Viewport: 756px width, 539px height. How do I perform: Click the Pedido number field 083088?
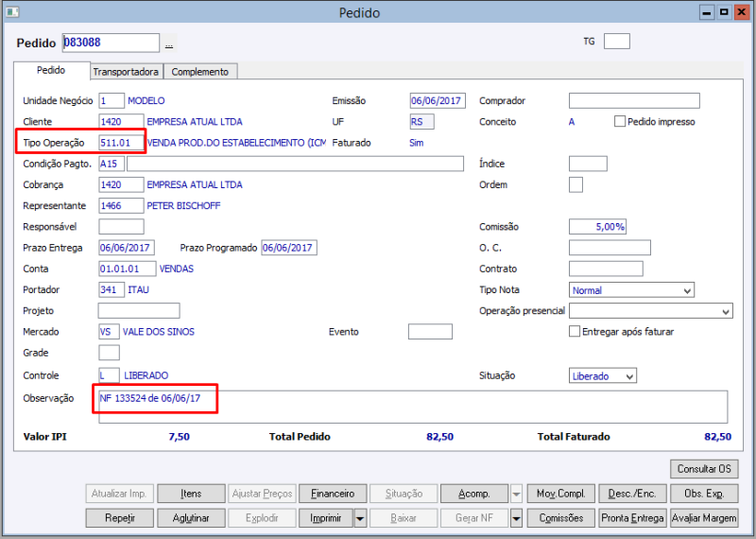111,43
